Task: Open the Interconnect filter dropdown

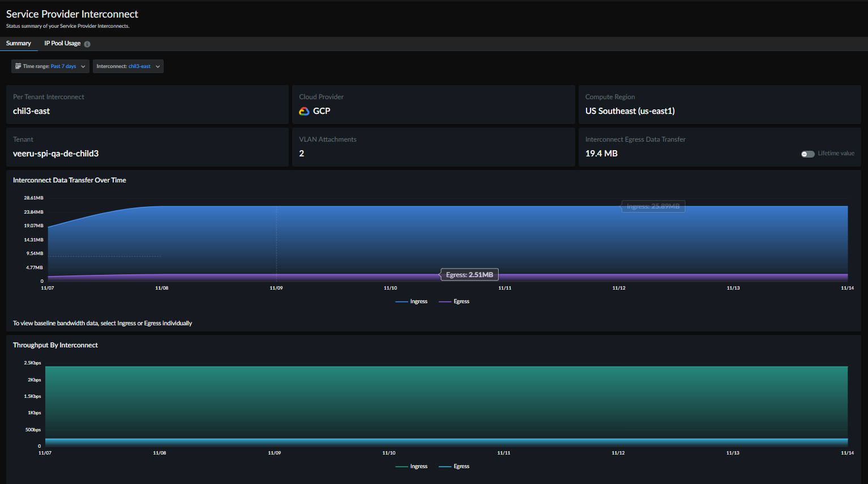Action: (128, 66)
